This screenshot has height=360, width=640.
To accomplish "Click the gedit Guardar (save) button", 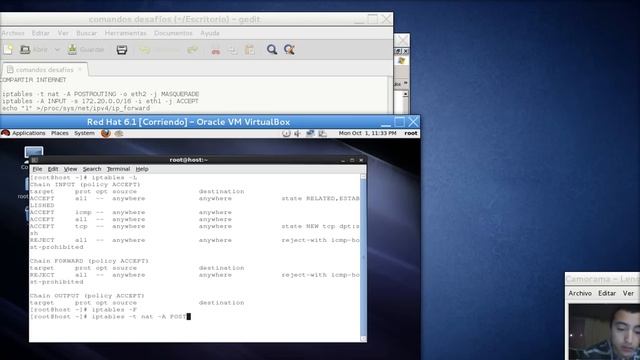I will point(86,49).
